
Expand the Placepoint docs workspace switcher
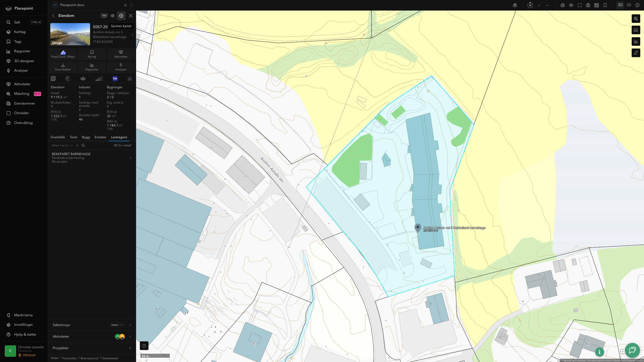pos(131,5)
